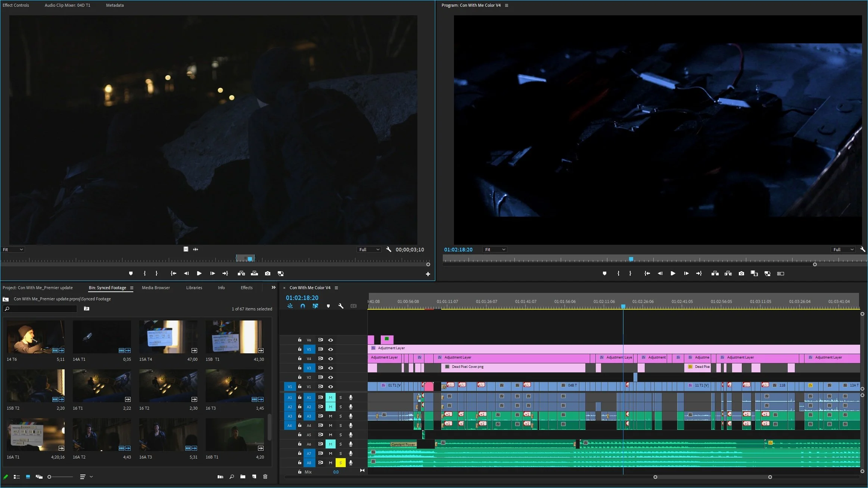This screenshot has height=488, width=868.
Task: Switch project panel to list view
Action: [17, 476]
